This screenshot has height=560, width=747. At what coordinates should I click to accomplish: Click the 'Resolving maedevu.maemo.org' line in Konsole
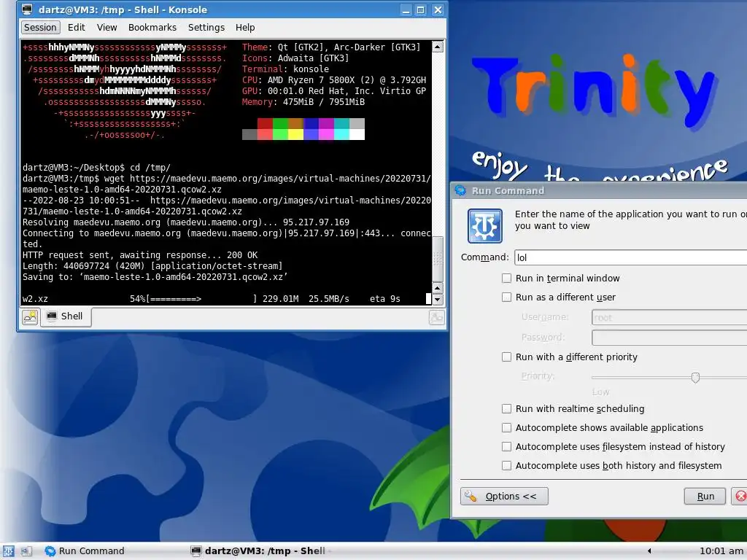pos(186,222)
